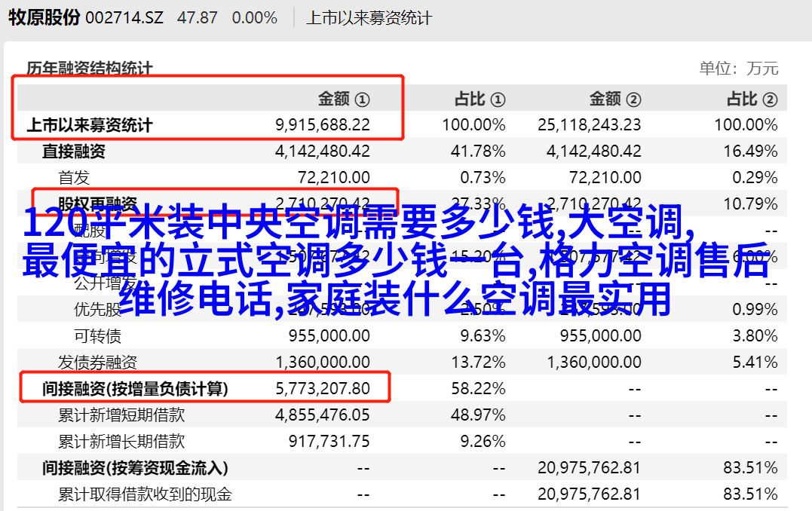Click the amount 917,731.75
Screen dimensions: 812x511
(x=329, y=442)
